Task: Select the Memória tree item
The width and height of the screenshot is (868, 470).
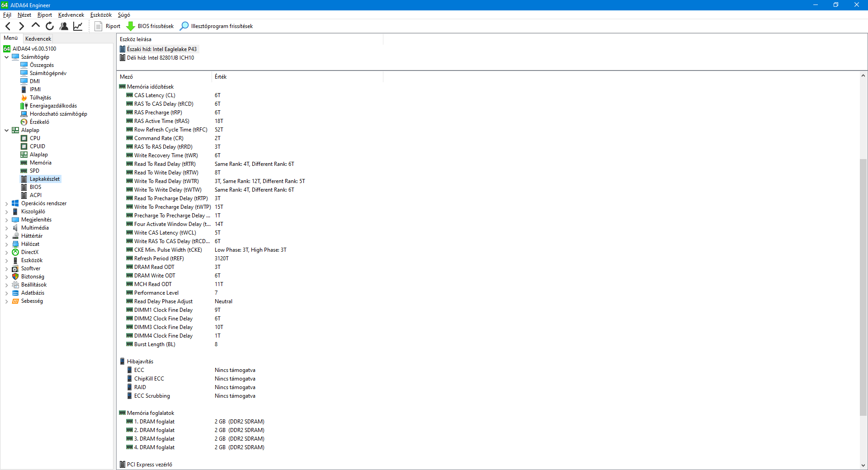Action: [x=41, y=163]
